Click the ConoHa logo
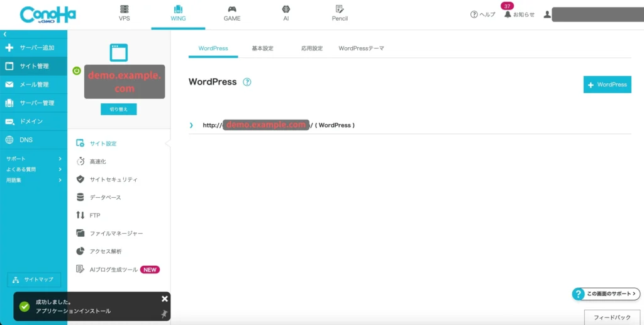Screen dimensions: 644x325 pyautogui.click(x=48, y=15)
